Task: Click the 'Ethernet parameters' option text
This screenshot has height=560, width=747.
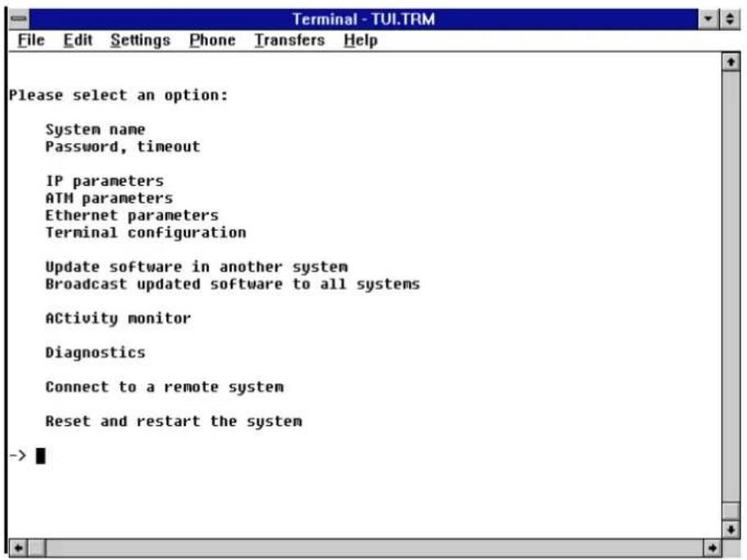Action: (132, 215)
